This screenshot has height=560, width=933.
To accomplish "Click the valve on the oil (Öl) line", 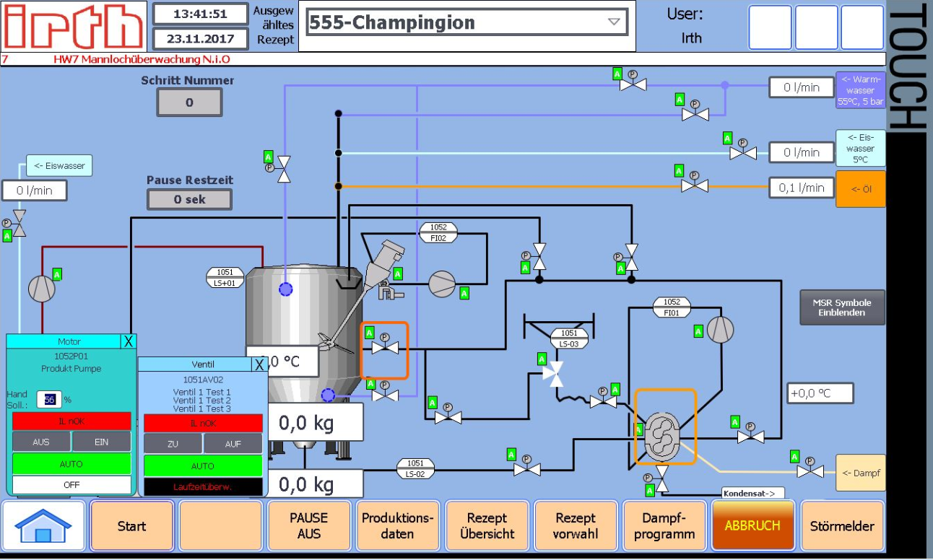I will point(695,186).
